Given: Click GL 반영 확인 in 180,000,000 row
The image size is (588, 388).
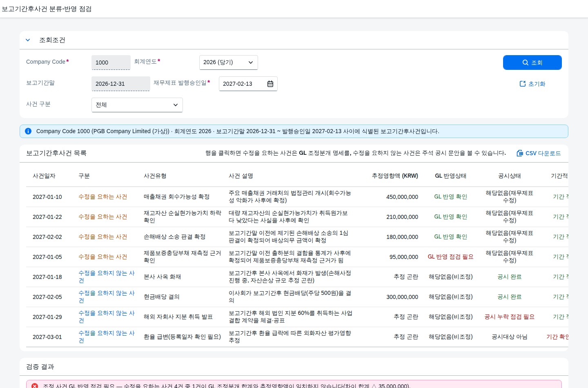Looking at the screenshot, I should tap(450, 237).
